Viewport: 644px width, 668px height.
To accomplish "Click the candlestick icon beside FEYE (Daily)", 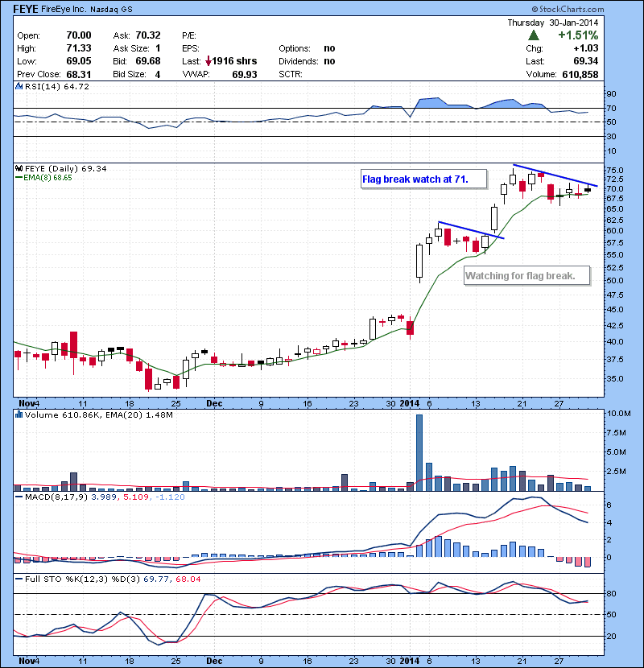I will [x=19, y=168].
